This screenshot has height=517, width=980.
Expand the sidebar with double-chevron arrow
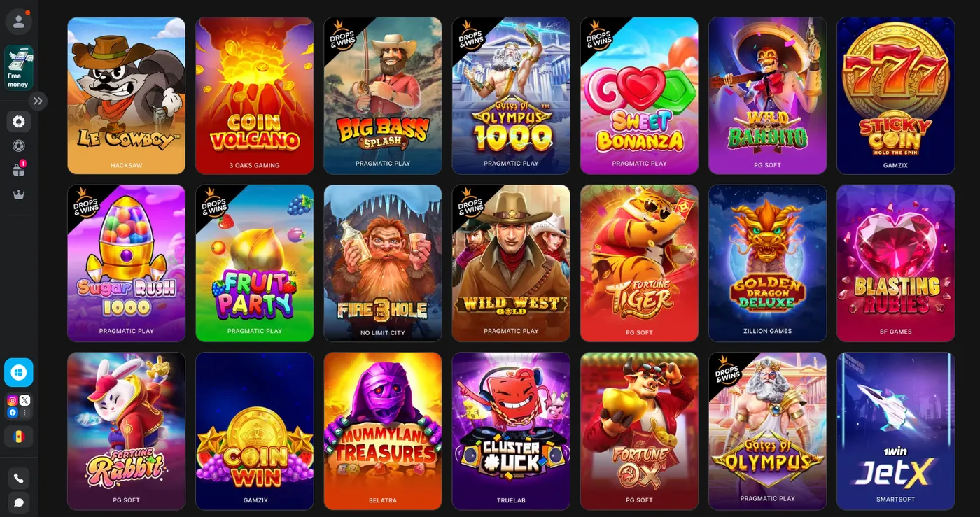[38, 101]
